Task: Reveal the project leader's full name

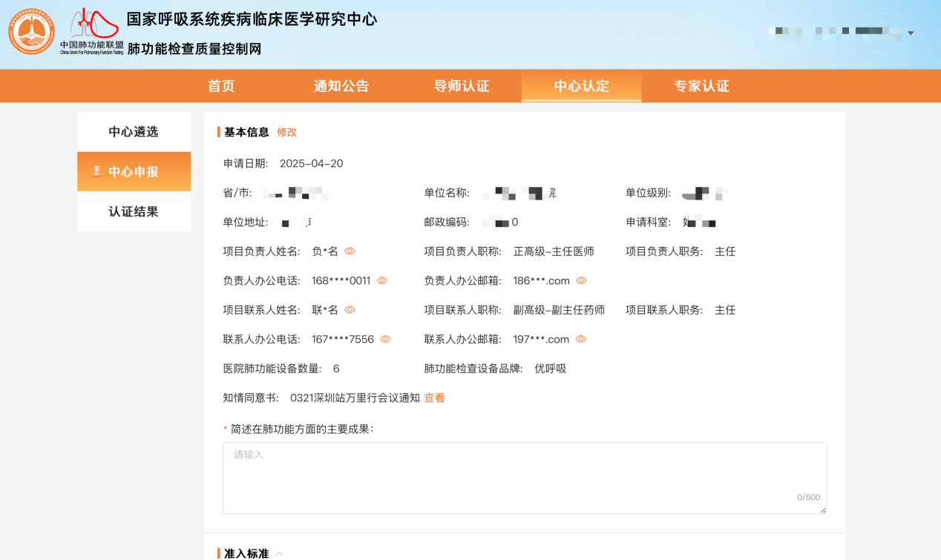Action: click(350, 251)
